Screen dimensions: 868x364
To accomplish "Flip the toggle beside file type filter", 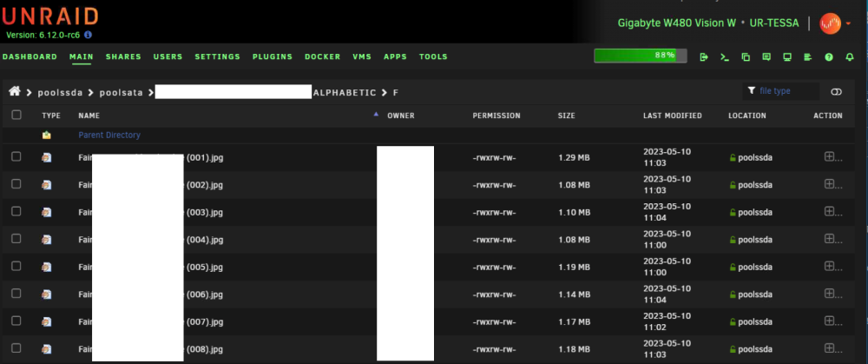I will coord(837,92).
